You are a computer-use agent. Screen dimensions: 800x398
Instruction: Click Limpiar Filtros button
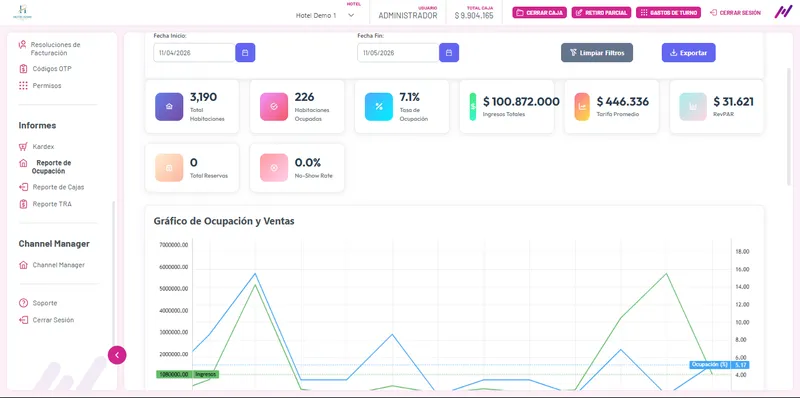[x=597, y=53]
